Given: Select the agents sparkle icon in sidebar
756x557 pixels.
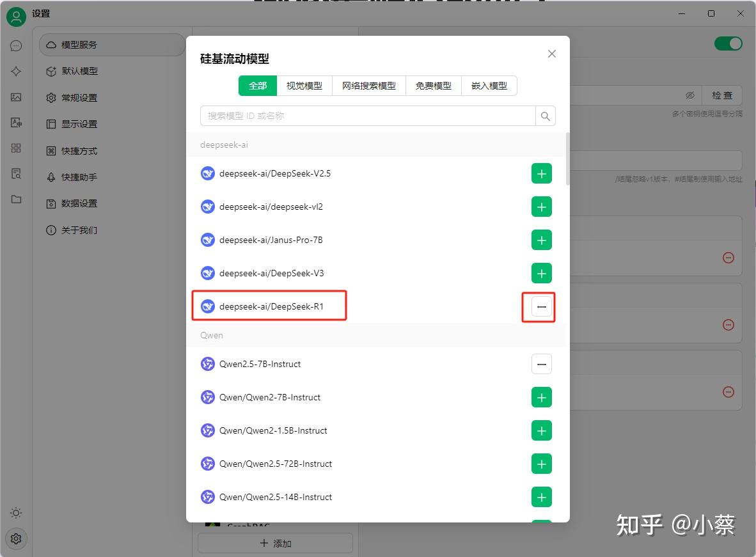Looking at the screenshot, I should pos(16,72).
